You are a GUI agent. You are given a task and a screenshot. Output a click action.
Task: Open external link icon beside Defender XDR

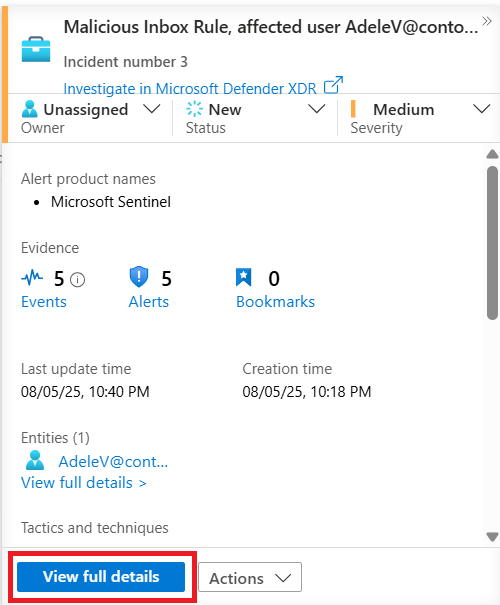[333, 85]
